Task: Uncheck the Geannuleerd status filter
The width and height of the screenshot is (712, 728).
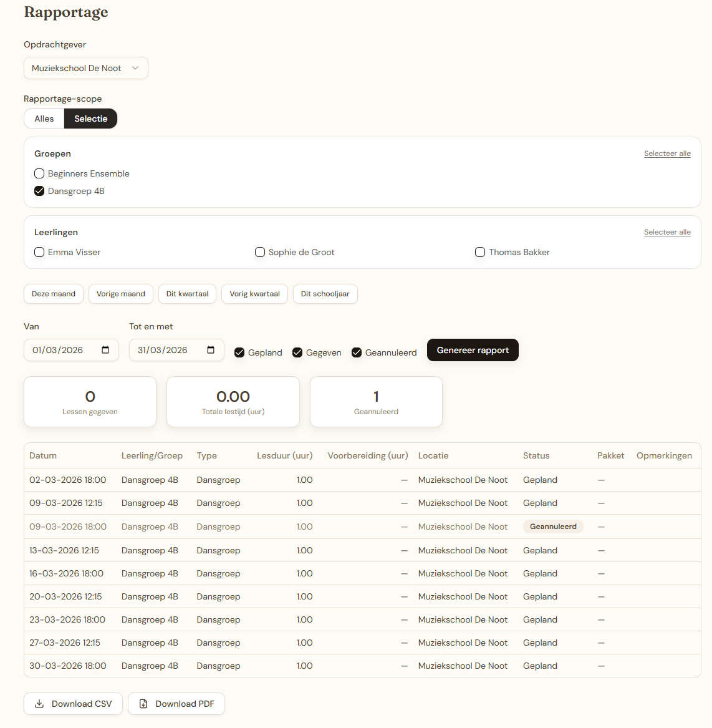Action: click(x=356, y=352)
